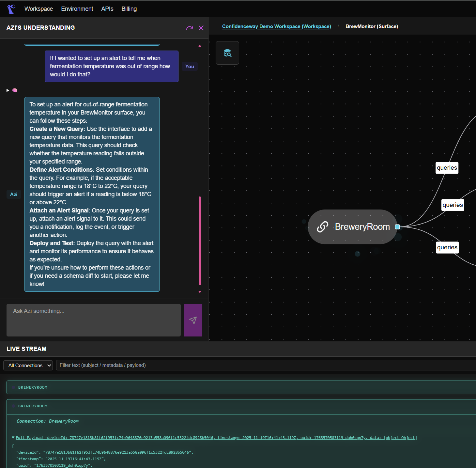Click the Full Payload deviceId link
Screen dimensions: 476x468
click(216, 438)
